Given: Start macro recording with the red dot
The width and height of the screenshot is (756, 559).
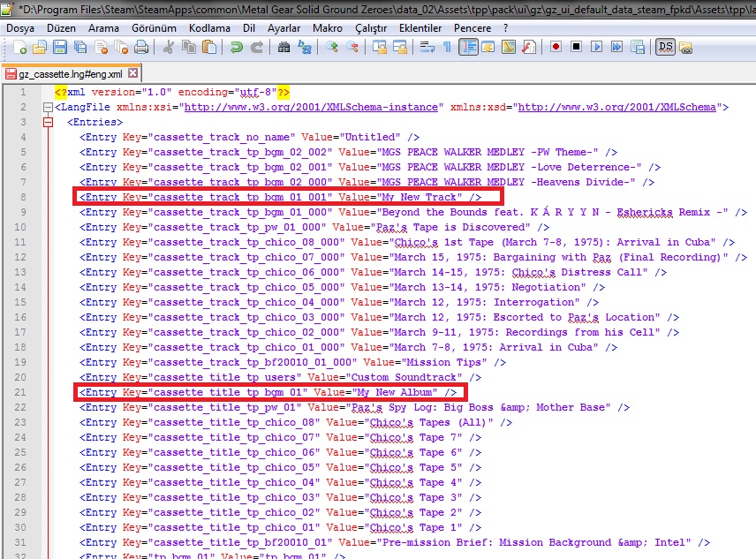Looking at the screenshot, I should [x=556, y=47].
